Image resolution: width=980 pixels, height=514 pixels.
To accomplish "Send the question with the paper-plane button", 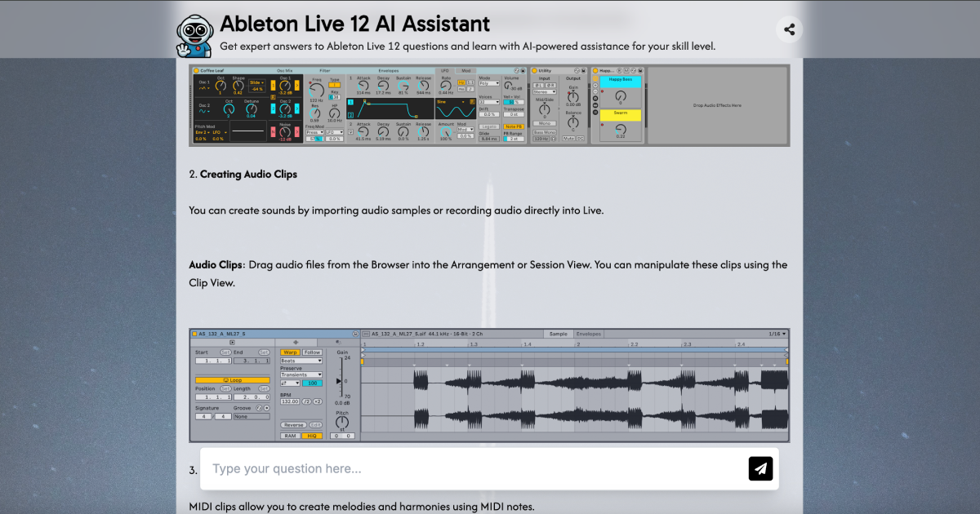I will click(x=760, y=468).
